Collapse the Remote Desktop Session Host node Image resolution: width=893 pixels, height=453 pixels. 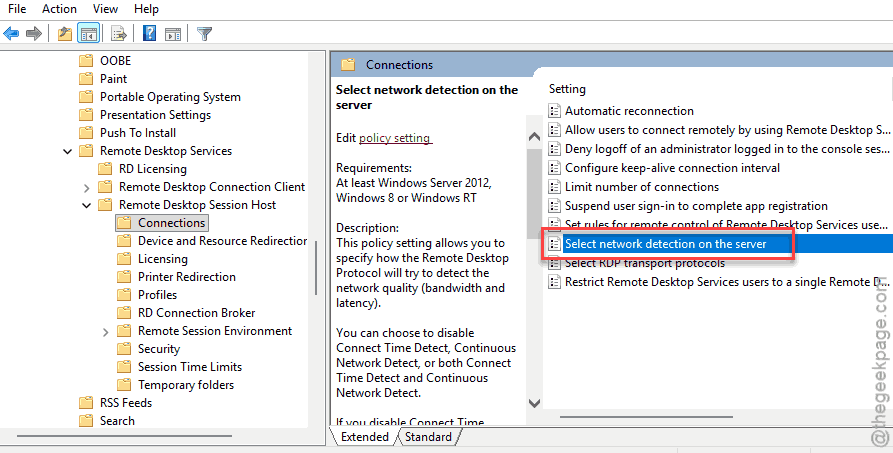[x=87, y=205]
